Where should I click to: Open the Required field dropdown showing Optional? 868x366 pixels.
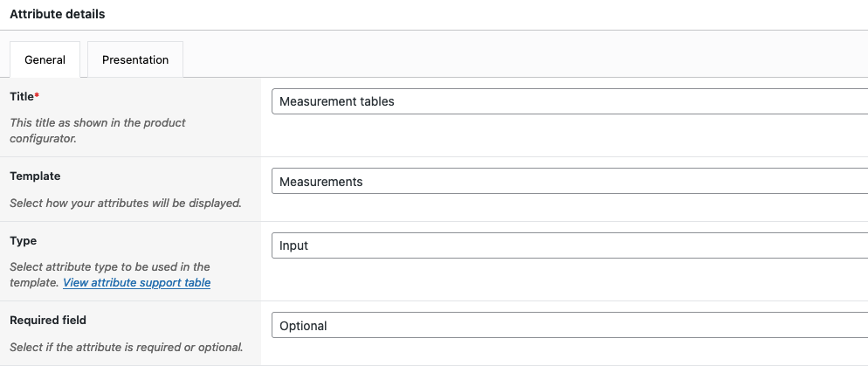click(x=569, y=326)
